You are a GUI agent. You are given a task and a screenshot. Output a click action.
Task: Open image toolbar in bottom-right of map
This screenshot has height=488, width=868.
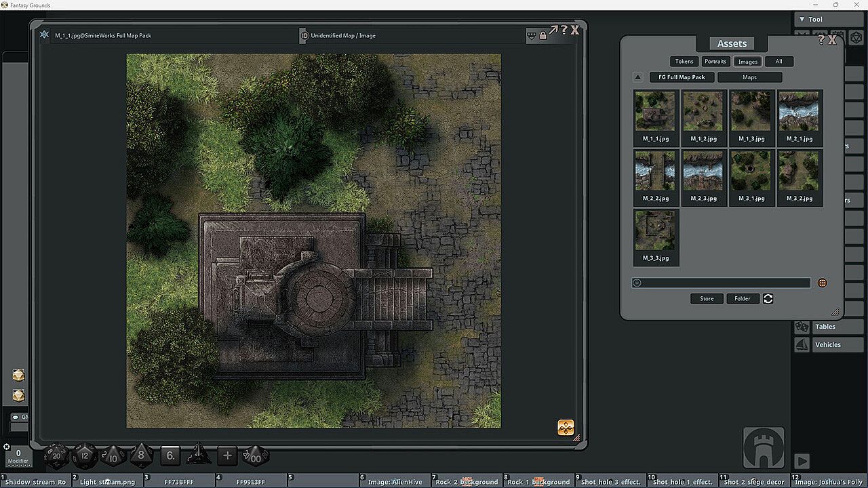tap(566, 427)
